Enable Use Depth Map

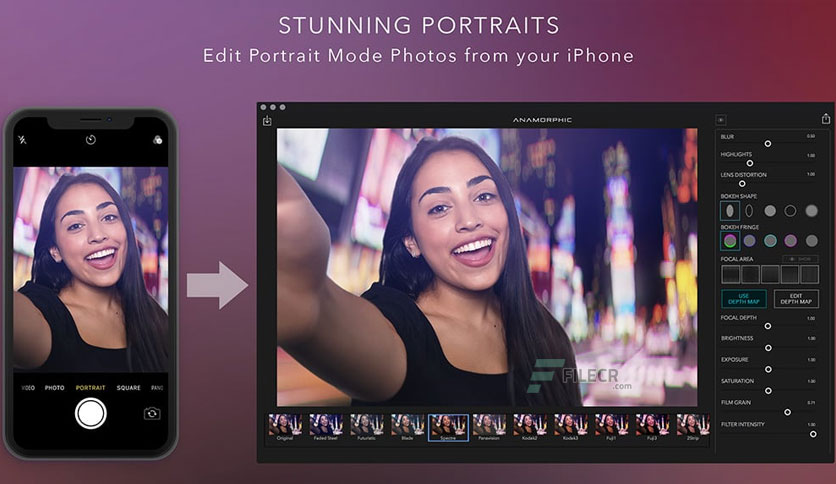(x=744, y=299)
